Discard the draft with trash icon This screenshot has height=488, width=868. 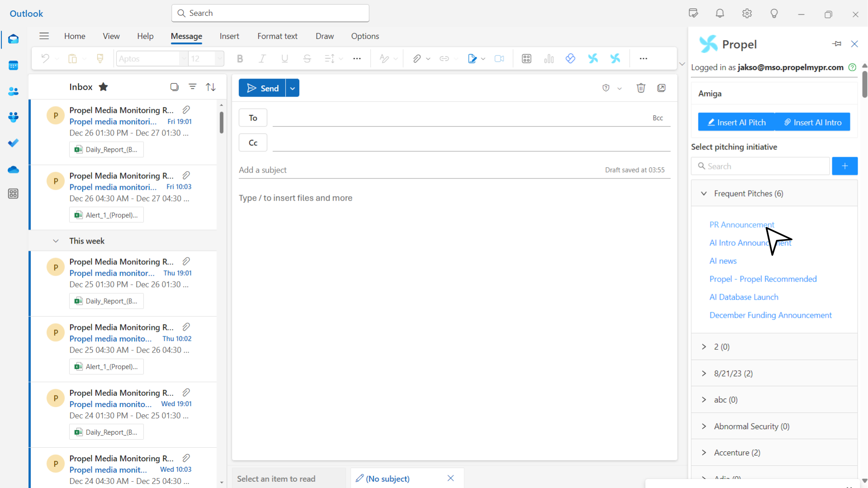641,88
